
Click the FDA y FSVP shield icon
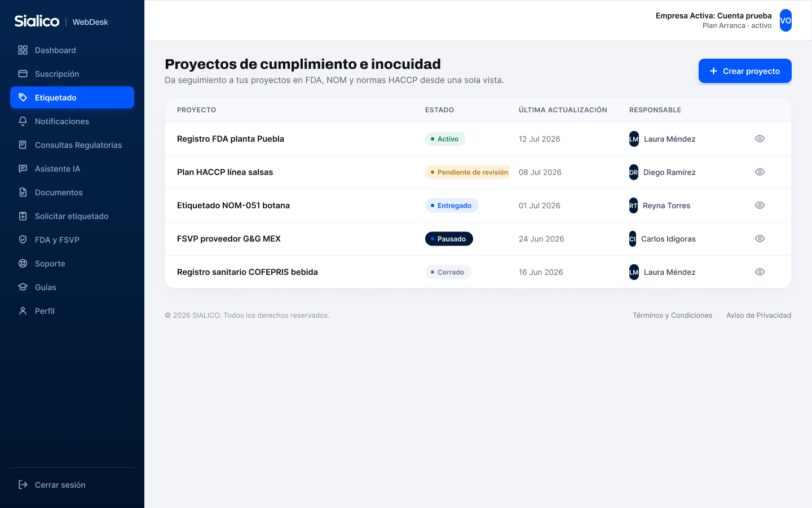coord(23,240)
